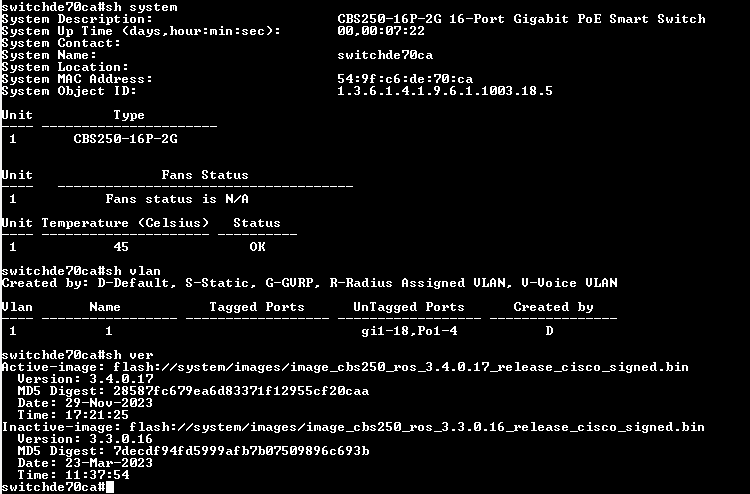Click the 'Tagged Ports' column header
The height and width of the screenshot is (494, 750).
coord(257,307)
